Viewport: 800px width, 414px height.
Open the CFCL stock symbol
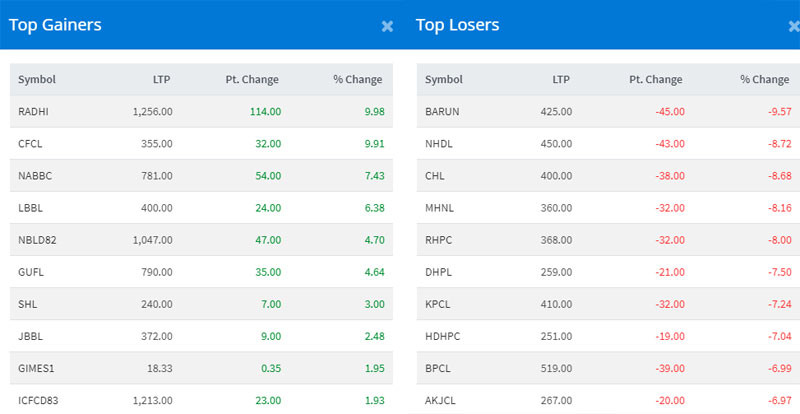click(31, 143)
